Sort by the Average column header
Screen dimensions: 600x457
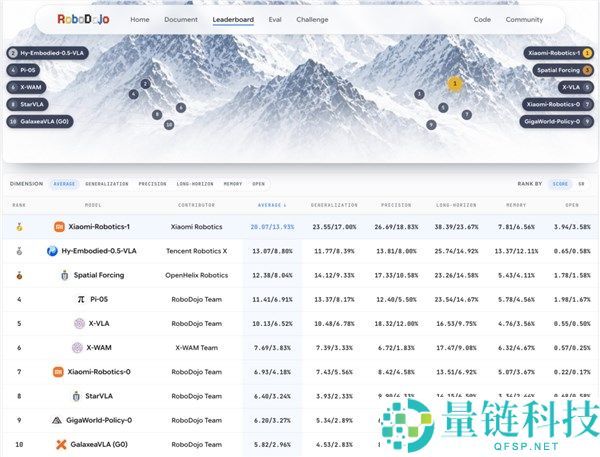(272, 205)
